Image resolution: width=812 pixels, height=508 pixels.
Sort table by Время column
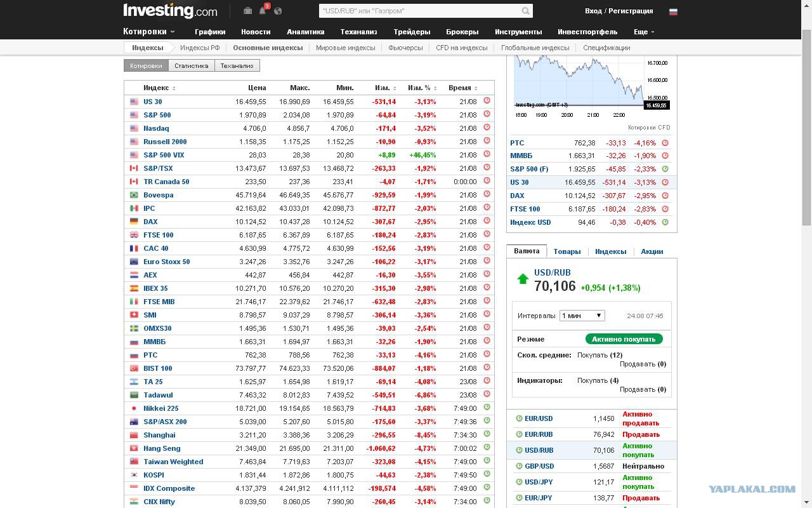click(462, 88)
